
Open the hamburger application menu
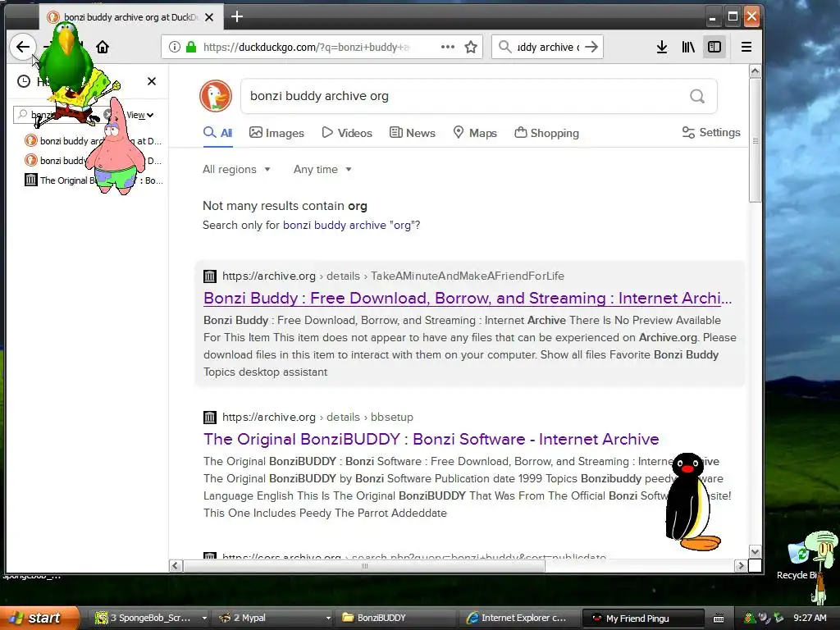(x=746, y=47)
